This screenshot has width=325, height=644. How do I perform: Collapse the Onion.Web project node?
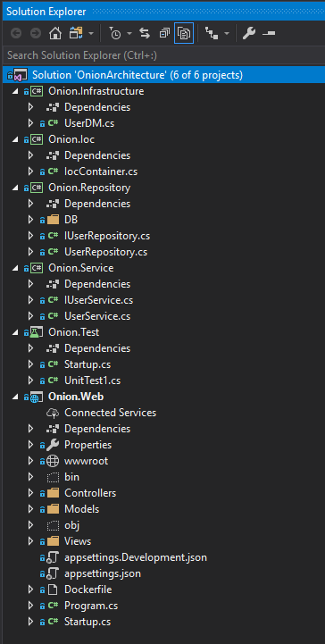[x=15, y=397]
